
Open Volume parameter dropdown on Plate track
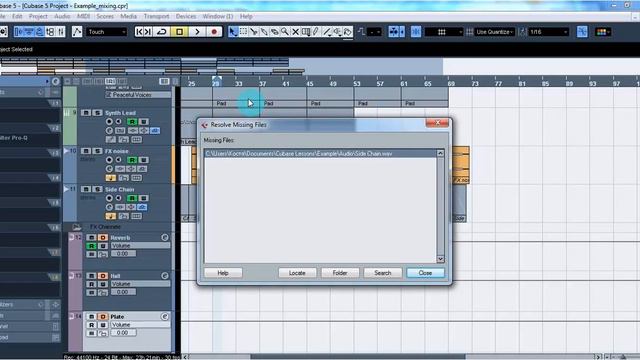tap(141, 325)
